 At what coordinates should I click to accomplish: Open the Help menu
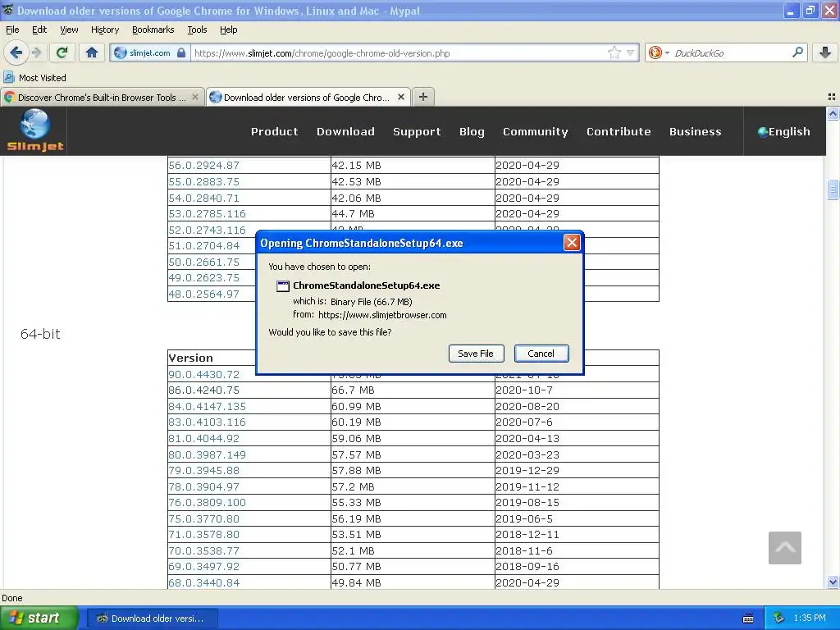[229, 30]
